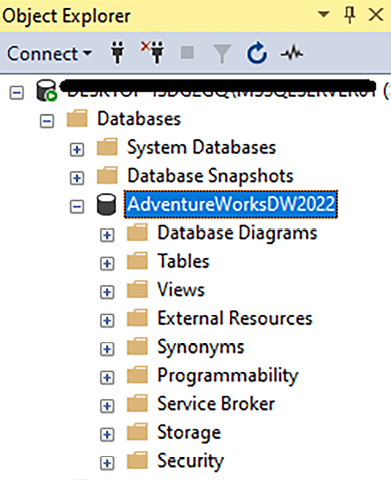Select Database Snapshots in the tree
This screenshot has height=480, width=391.
click(x=210, y=176)
